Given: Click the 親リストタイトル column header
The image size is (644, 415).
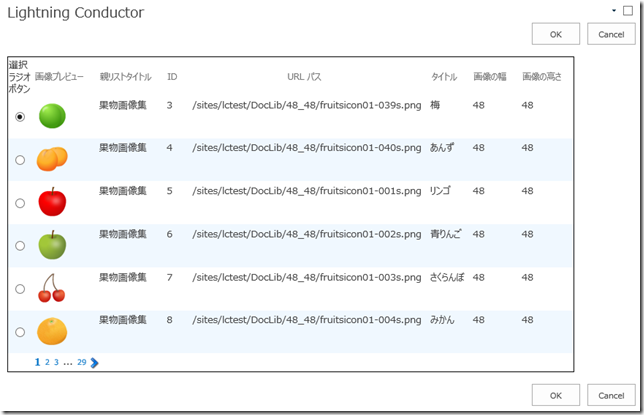Looking at the screenshot, I should [125, 77].
